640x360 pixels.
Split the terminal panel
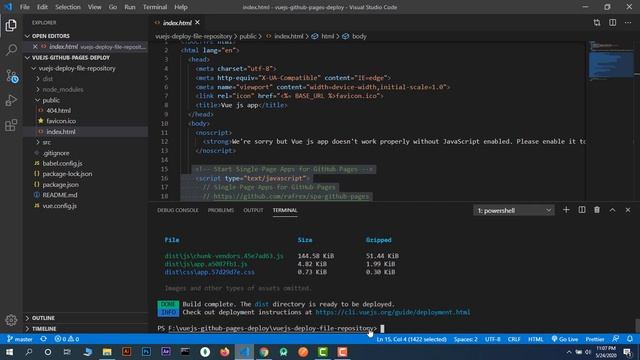[582, 210]
